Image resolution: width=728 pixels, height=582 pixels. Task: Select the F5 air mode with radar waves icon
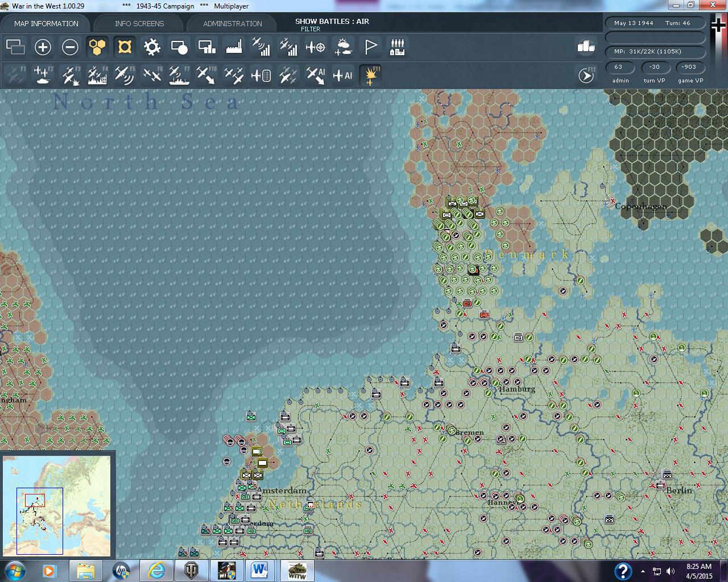tap(125, 75)
